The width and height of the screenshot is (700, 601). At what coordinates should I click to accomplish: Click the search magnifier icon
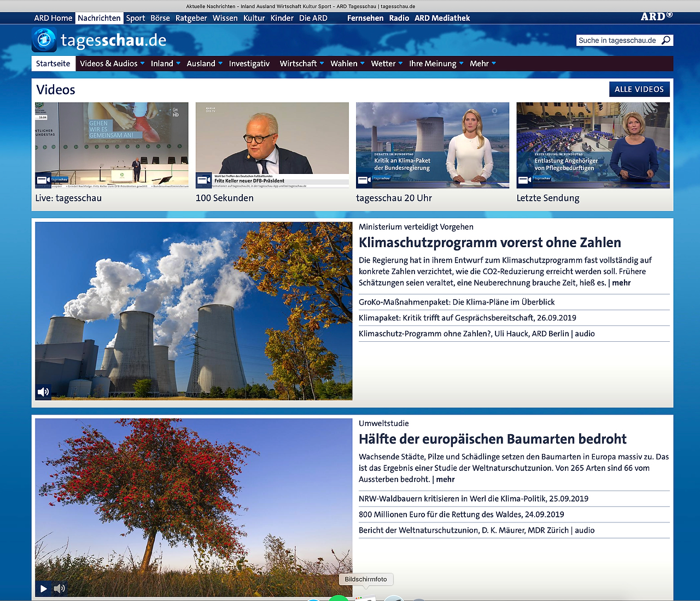pos(666,40)
